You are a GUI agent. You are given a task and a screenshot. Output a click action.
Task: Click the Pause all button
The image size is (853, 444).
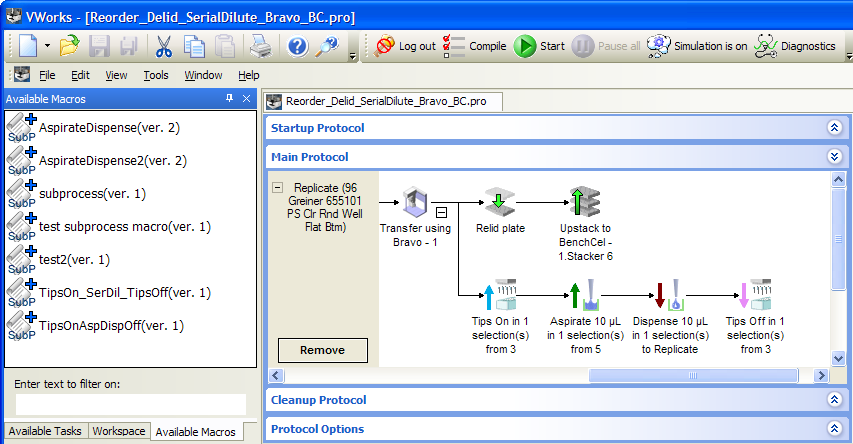606,46
